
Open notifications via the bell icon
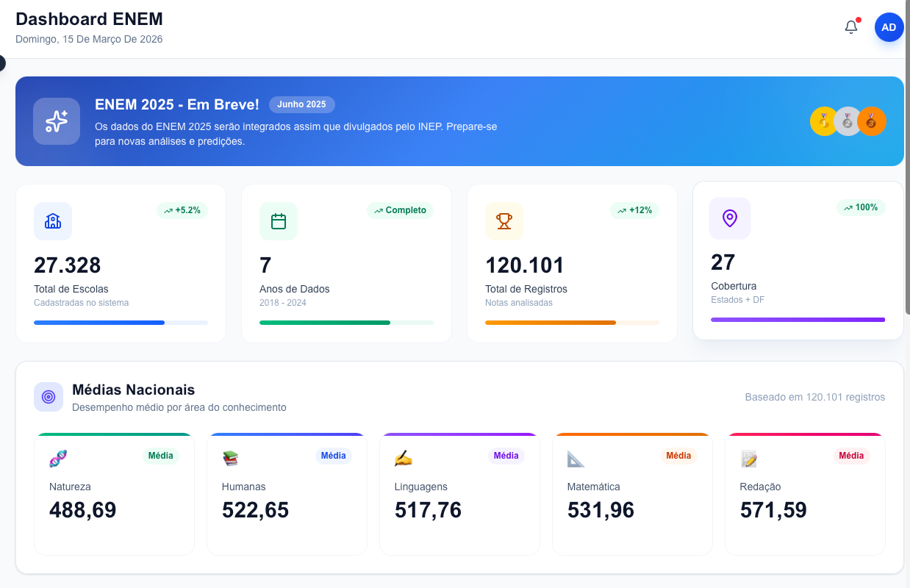point(850,26)
